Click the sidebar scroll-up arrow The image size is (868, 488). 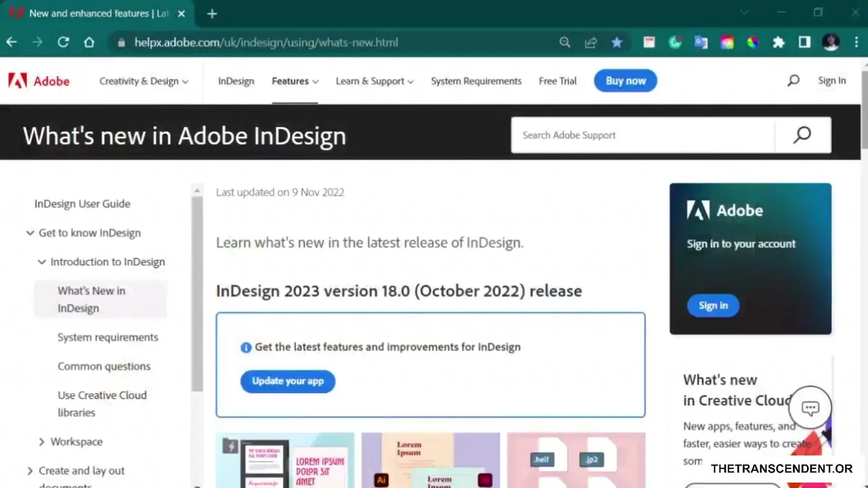(x=197, y=190)
